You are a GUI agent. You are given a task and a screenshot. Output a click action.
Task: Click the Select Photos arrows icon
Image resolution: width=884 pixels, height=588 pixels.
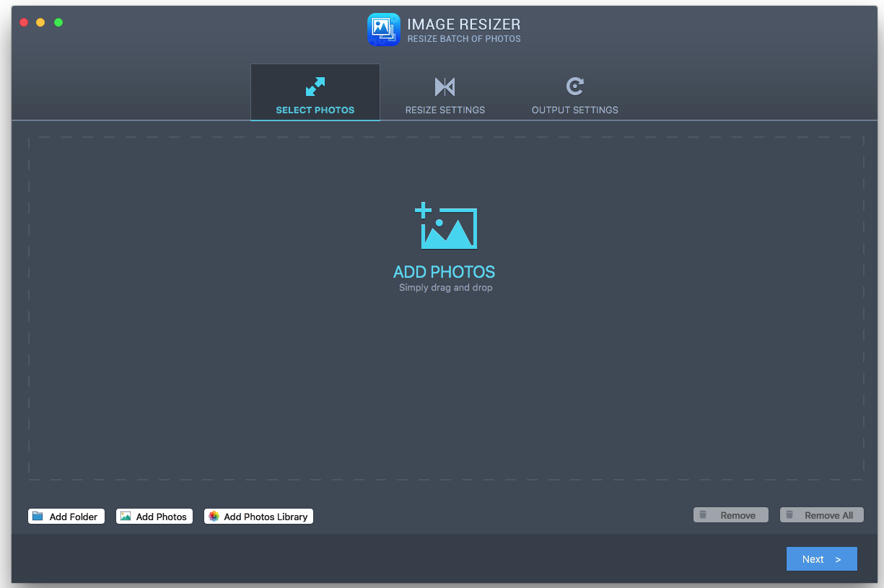pos(315,87)
